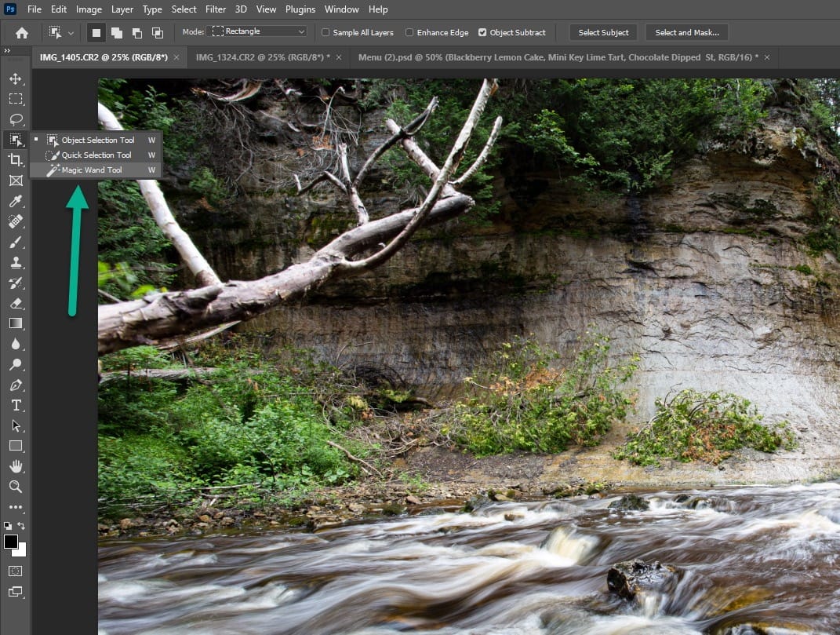This screenshot has width=840, height=635.
Task: Expand the toolbar ellipsis menu
Action: pos(16,507)
